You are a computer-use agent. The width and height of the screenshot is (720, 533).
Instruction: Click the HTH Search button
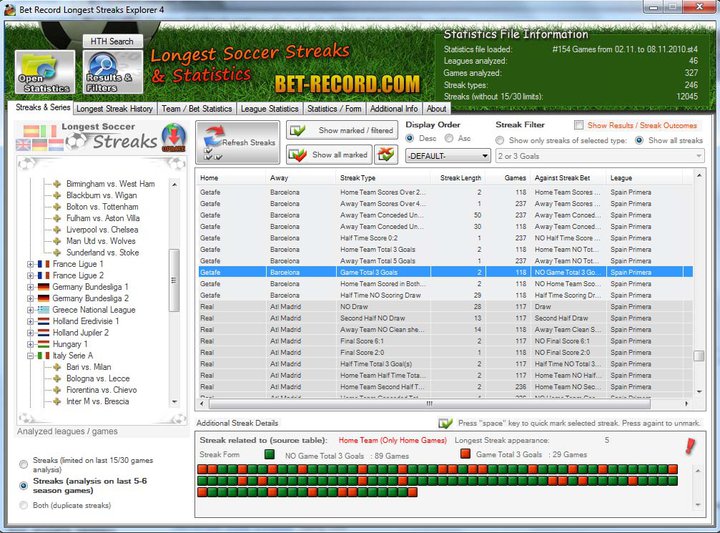(x=112, y=41)
